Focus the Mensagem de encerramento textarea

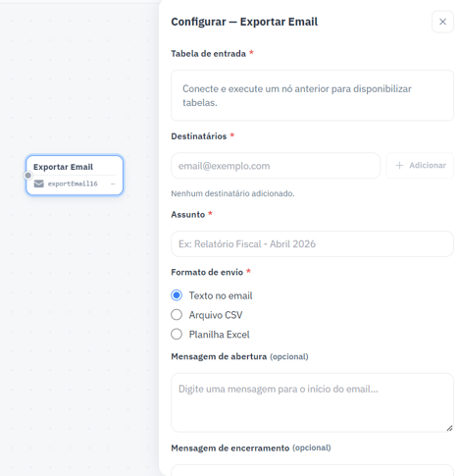[x=312, y=470]
